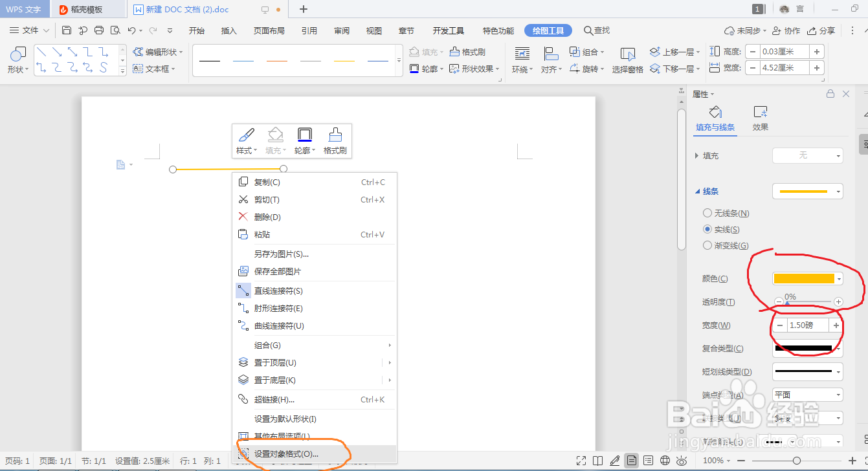868x471 pixels.
Task: Click the 未同步 sync status button
Action: tap(746, 30)
